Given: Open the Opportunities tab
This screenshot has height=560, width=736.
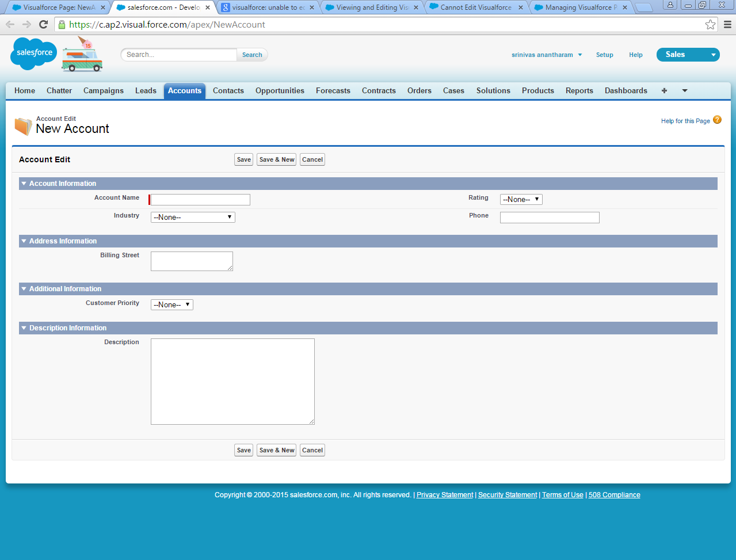Looking at the screenshot, I should [x=280, y=91].
